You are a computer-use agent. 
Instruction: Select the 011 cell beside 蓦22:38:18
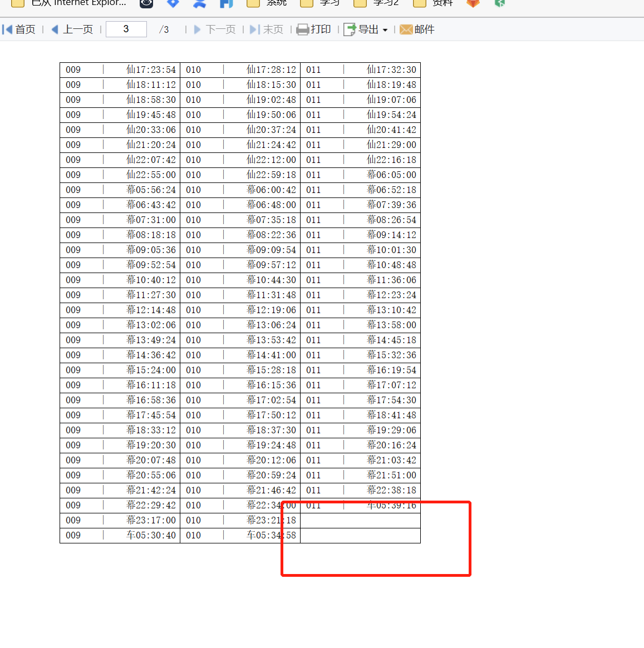click(x=313, y=490)
